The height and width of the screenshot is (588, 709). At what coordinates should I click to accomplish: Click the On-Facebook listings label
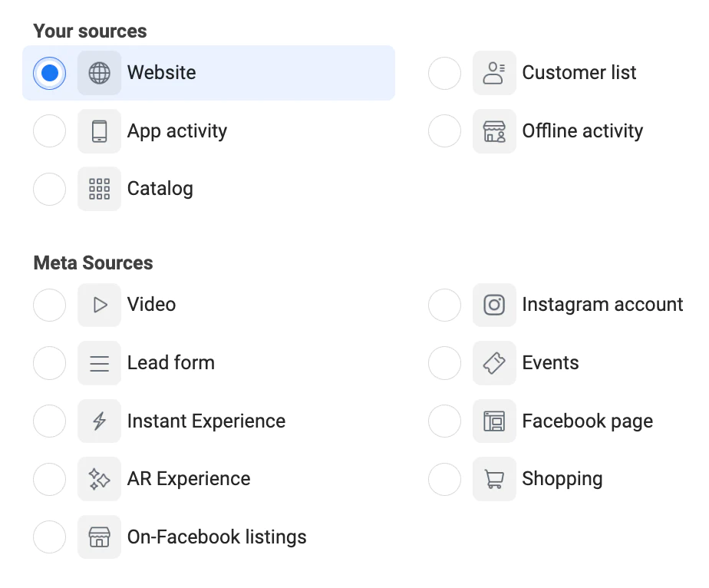[216, 537]
